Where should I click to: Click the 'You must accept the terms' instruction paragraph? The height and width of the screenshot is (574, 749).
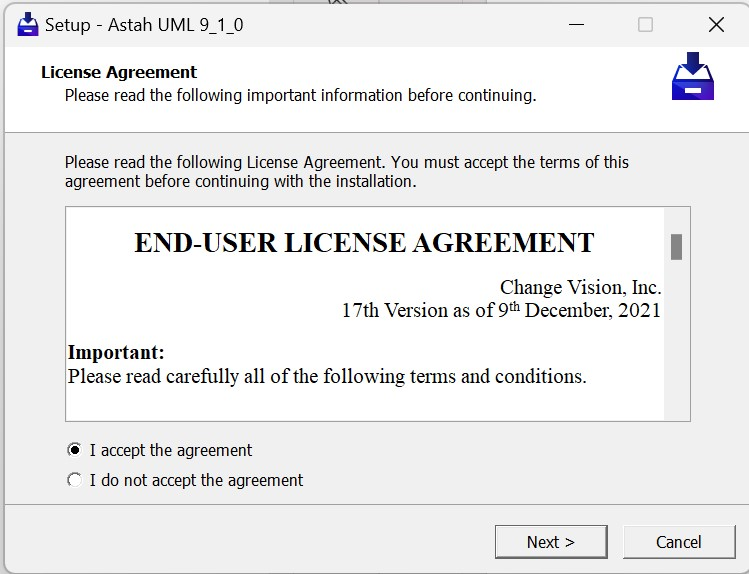[347, 172]
